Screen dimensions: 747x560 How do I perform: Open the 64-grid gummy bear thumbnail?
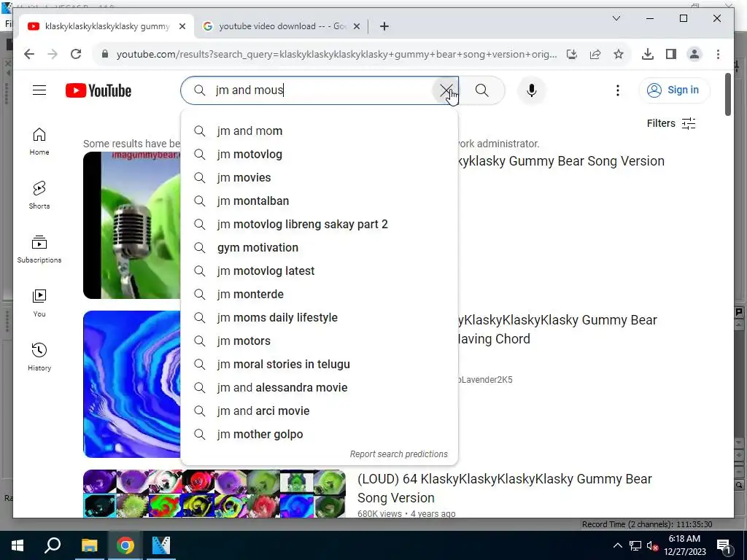click(x=214, y=494)
